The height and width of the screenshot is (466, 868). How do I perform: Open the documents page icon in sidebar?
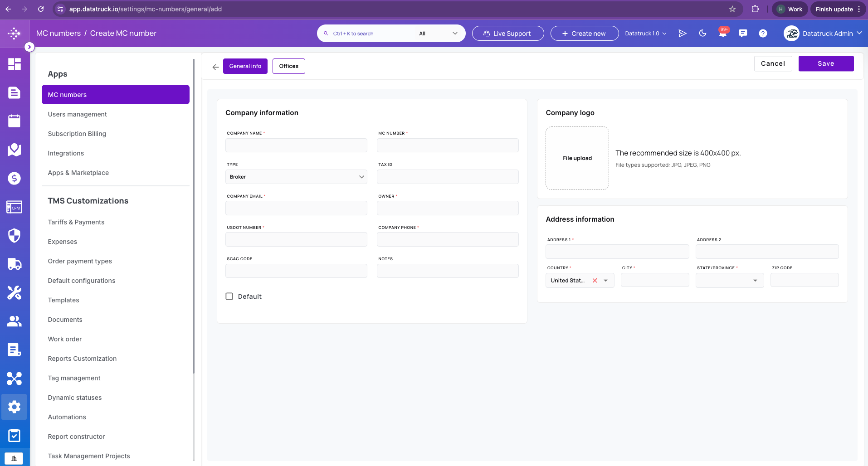15,92
